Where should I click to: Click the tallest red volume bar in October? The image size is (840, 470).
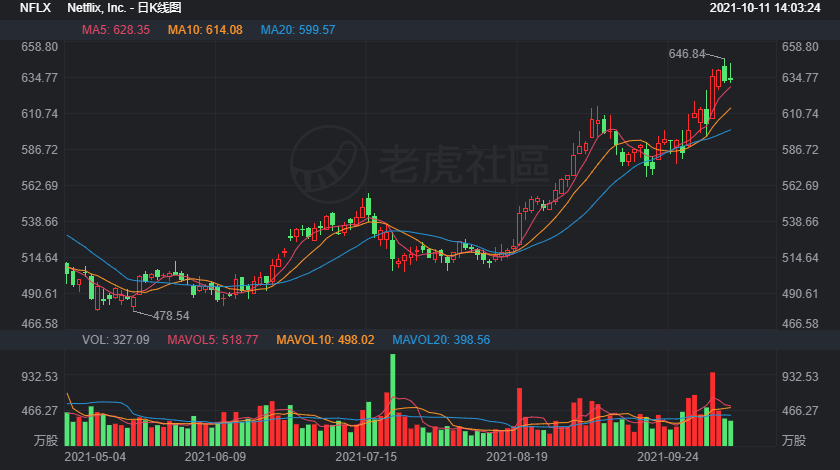(x=712, y=409)
